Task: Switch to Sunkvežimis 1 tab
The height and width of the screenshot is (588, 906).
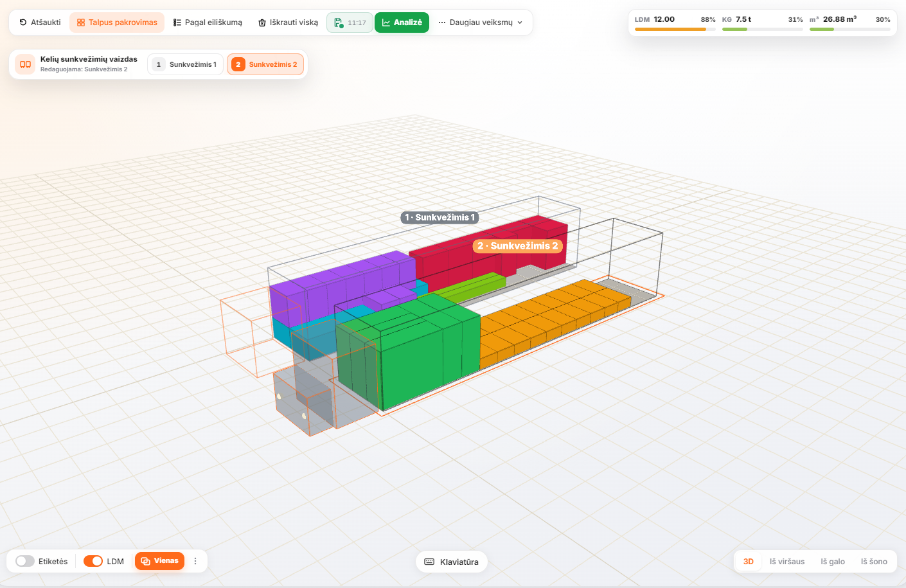Action: coord(186,64)
